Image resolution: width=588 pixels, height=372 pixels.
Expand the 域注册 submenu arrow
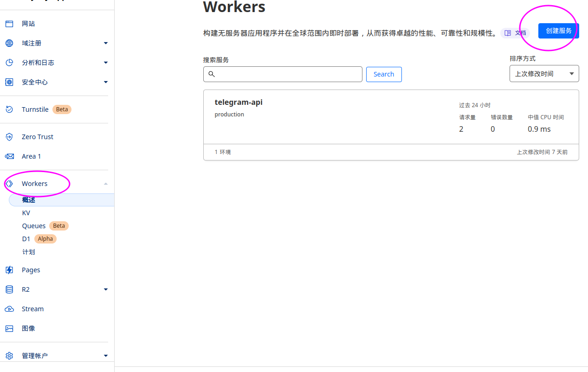pos(106,43)
